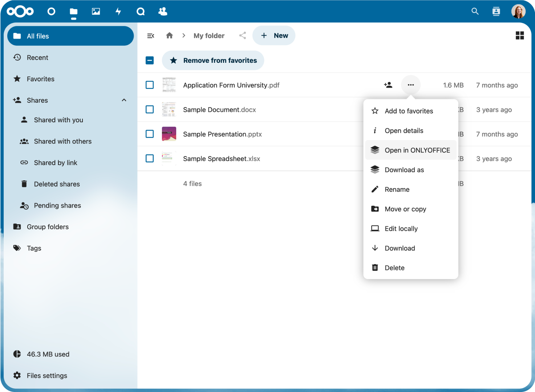The image size is (535, 392).
Task: Open the Contacts menu icon in header
Action: pos(496,12)
